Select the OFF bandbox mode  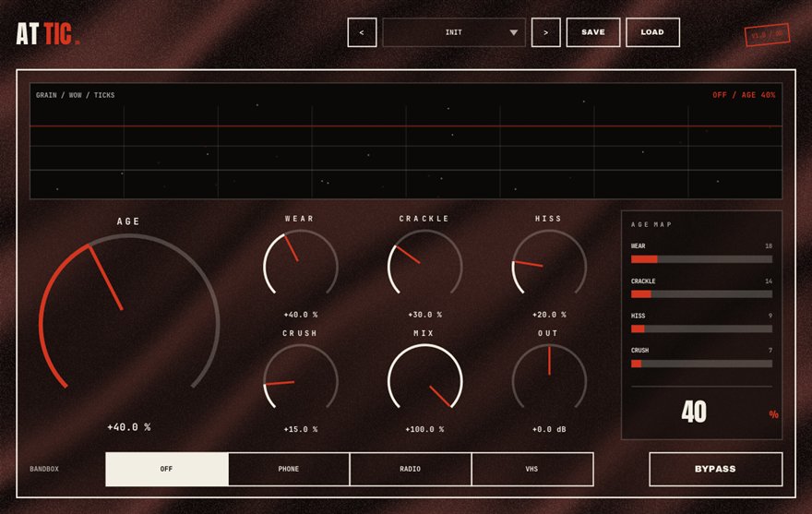[167, 469]
